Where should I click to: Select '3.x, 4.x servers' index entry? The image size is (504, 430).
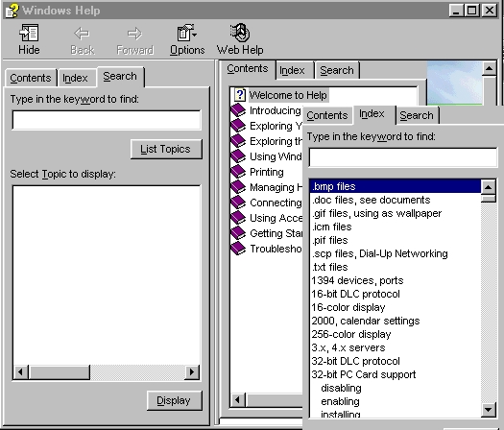[x=395, y=347]
